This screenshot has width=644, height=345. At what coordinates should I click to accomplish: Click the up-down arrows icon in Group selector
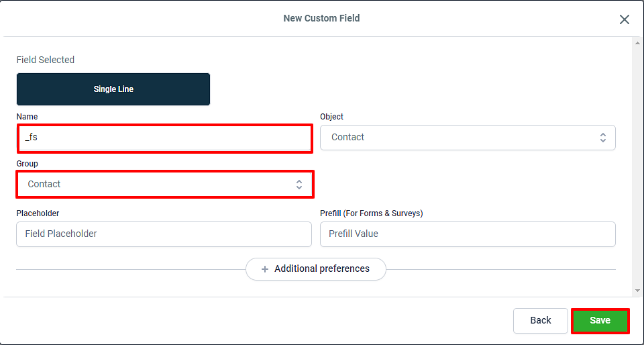click(x=299, y=185)
